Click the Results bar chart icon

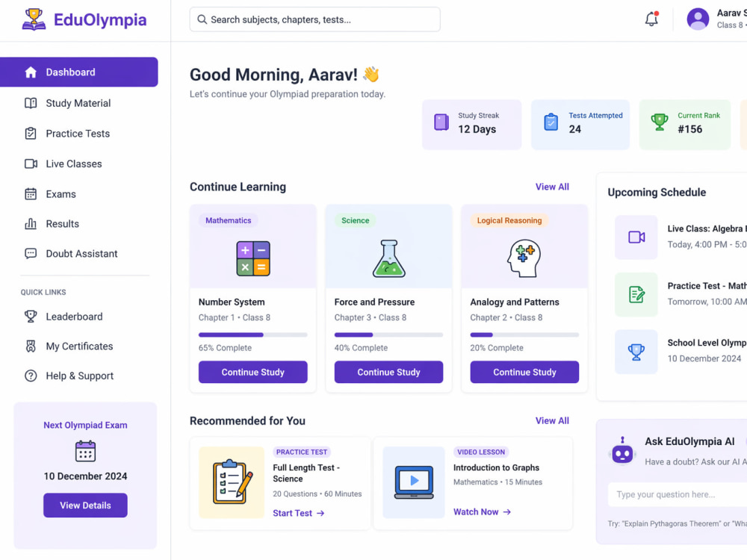[x=31, y=223]
